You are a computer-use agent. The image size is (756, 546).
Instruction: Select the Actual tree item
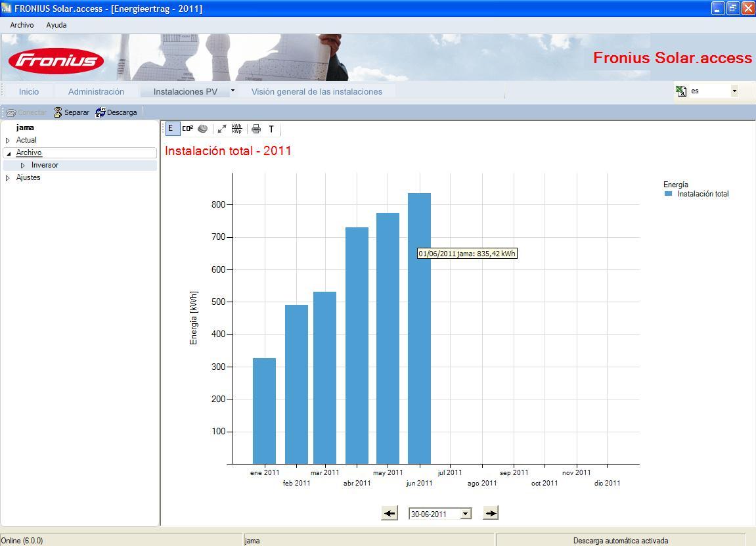[26, 140]
